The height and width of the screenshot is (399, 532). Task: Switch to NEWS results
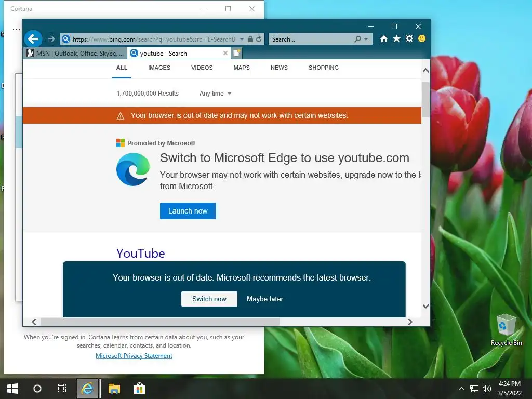pos(279,68)
